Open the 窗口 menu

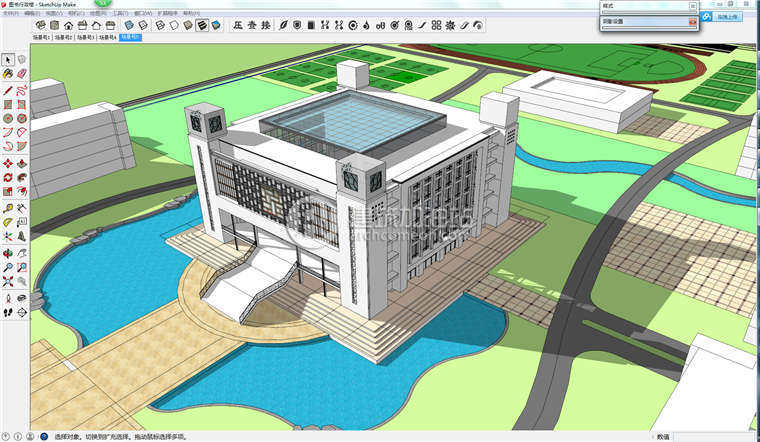coord(142,13)
